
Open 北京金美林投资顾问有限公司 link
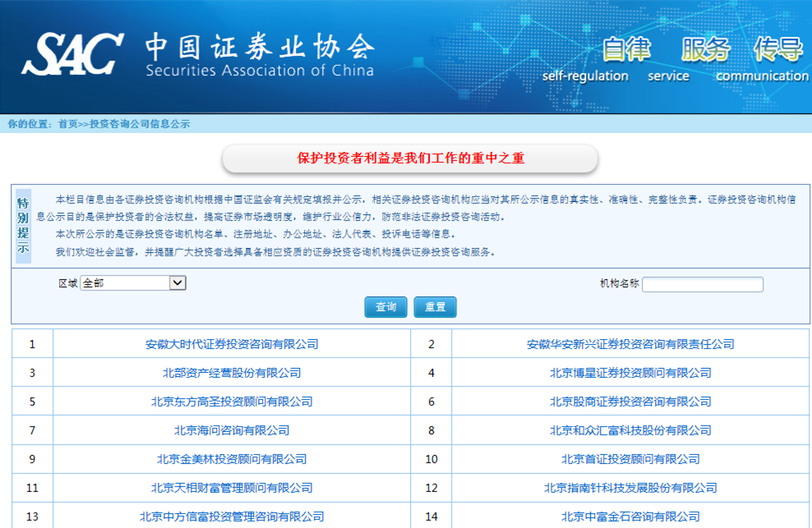[x=232, y=459]
